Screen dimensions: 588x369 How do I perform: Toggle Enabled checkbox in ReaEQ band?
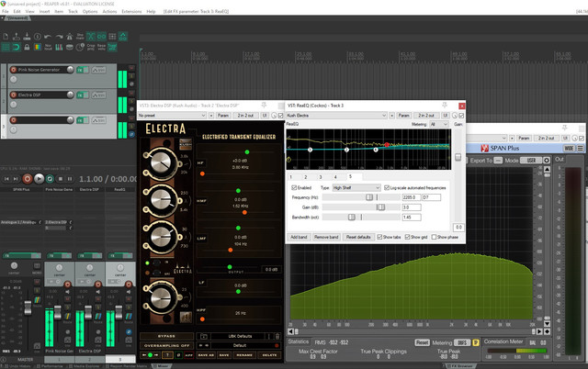pyautogui.click(x=294, y=187)
